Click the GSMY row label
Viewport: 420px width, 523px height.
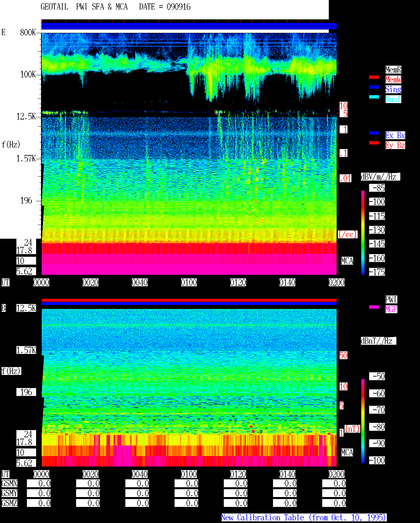pos(9,493)
